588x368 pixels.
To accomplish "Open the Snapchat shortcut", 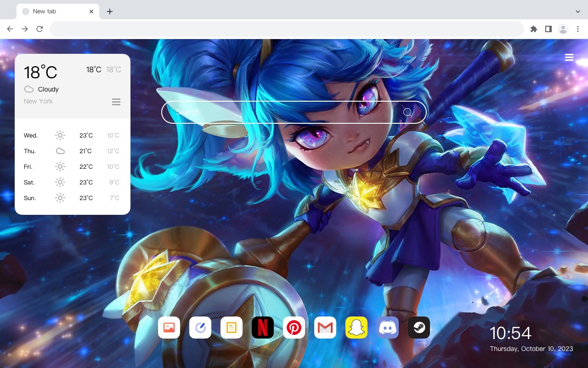I will click(356, 328).
